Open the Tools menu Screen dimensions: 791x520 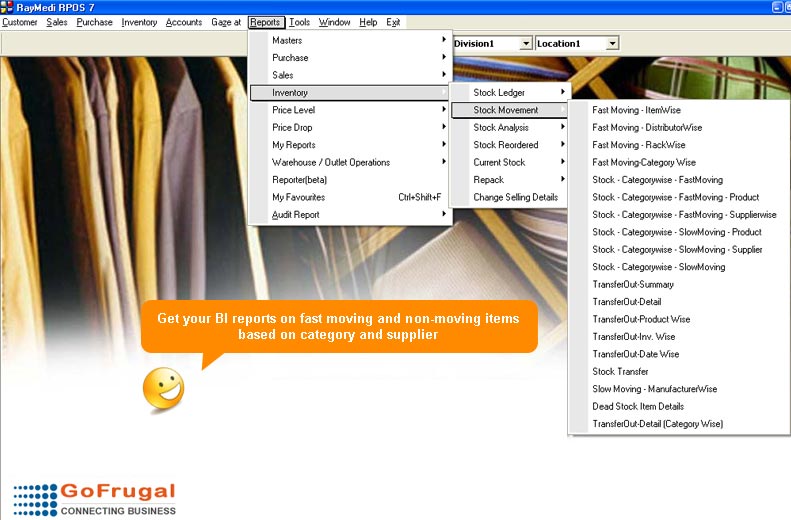[299, 22]
